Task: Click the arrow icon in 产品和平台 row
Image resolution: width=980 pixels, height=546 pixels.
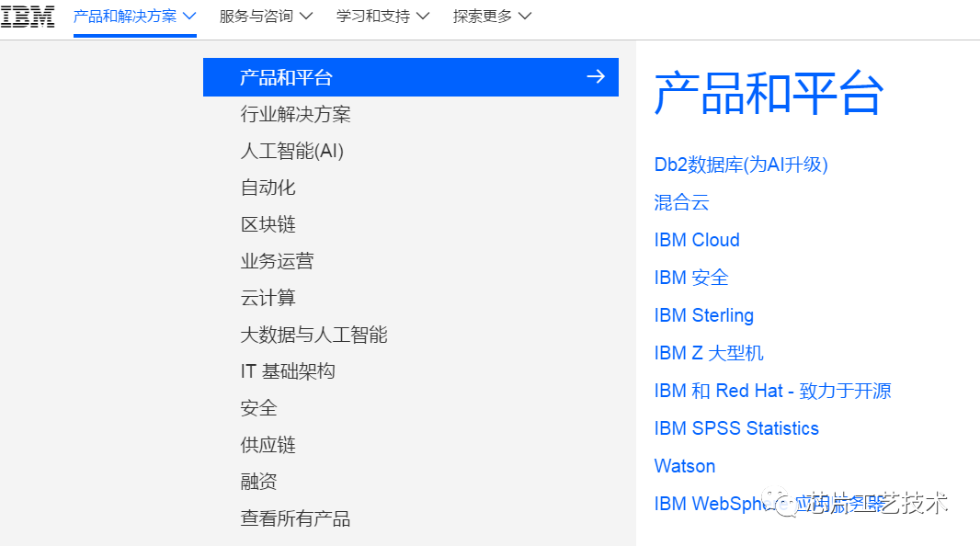Action: 596,77
